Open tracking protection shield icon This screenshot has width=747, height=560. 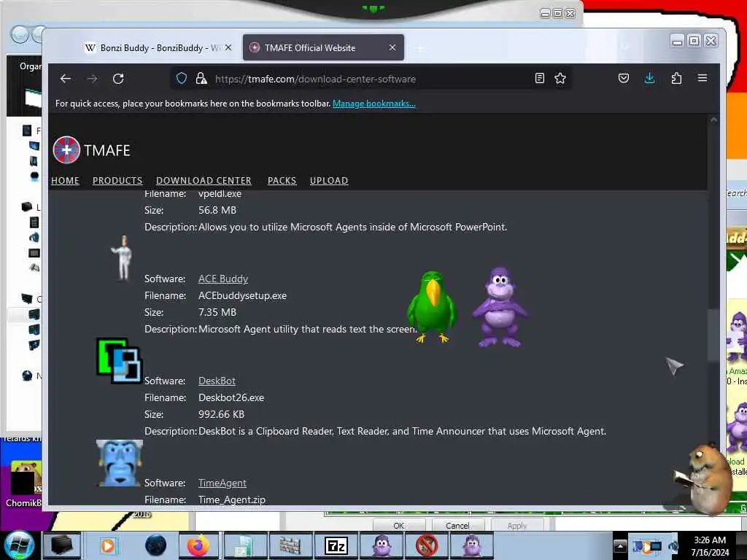point(182,78)
